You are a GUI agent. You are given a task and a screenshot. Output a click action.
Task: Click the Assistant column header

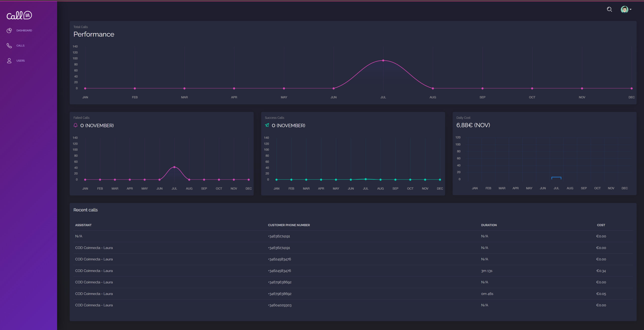[x=83, y=225]
